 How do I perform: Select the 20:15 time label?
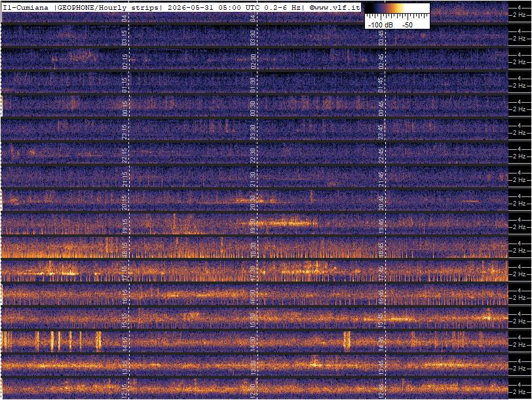(124, 203)
